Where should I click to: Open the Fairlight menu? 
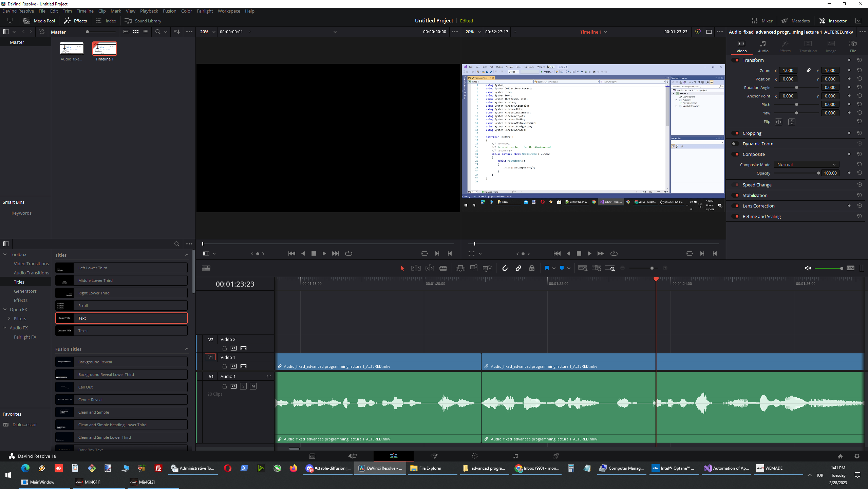click(205, 11)
